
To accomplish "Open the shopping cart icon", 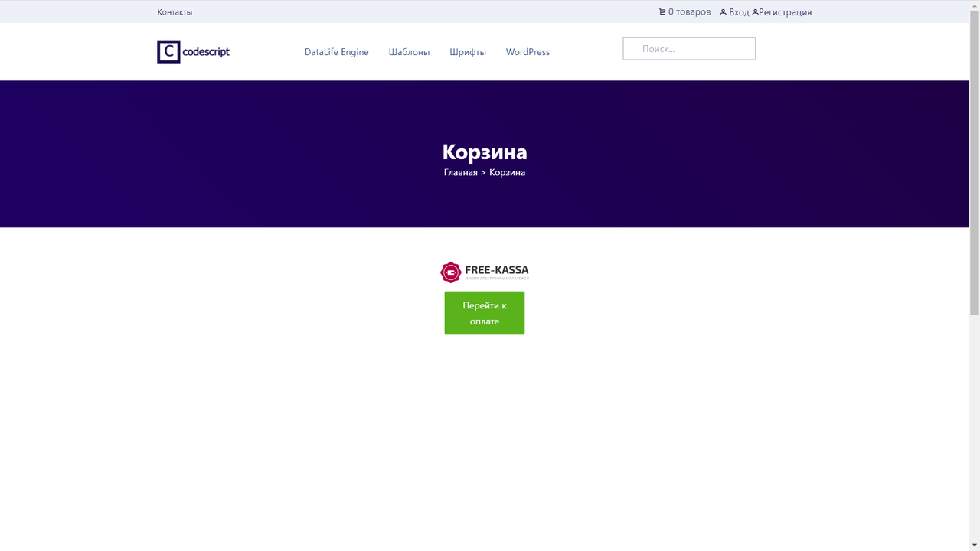I will [662, 12].
